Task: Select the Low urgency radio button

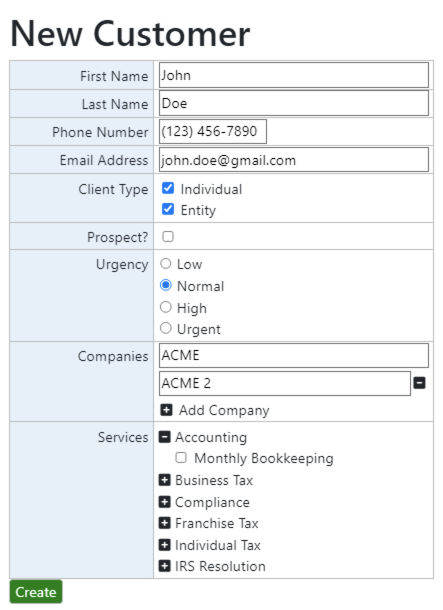Action: tap(166, 264)
